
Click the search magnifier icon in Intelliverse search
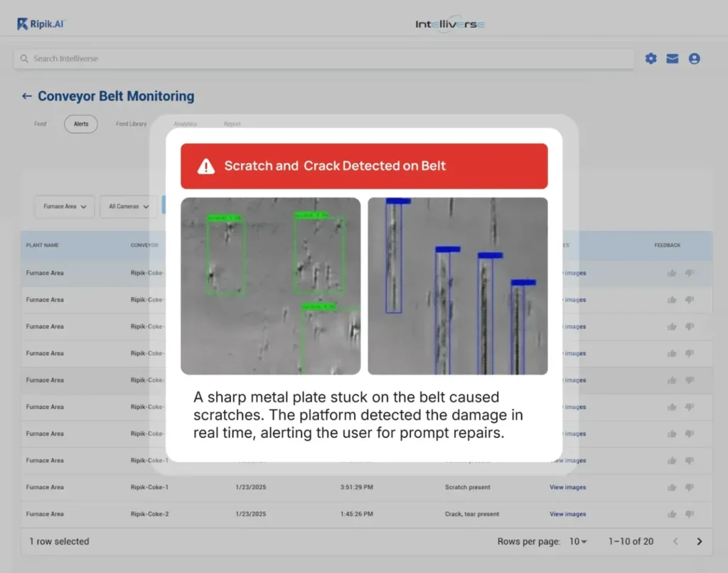pyautogui.click(x=24, y=58)
